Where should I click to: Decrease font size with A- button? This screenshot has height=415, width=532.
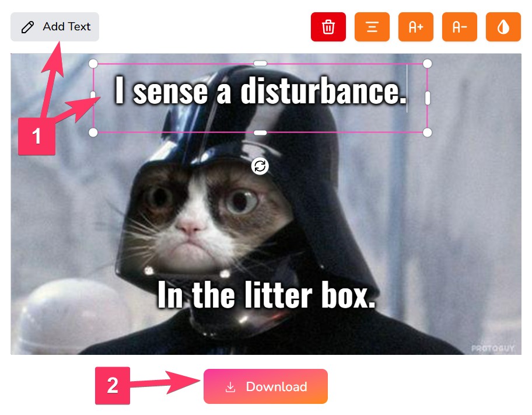pos(460,27)
